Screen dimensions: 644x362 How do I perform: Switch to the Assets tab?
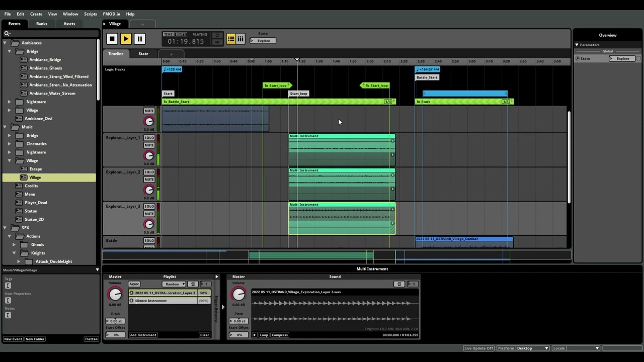[69, 24]
